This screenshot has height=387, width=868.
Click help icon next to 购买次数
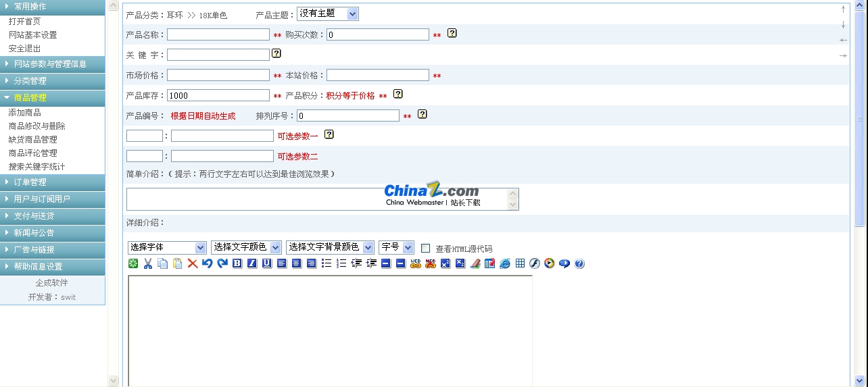tap(452, 33)
